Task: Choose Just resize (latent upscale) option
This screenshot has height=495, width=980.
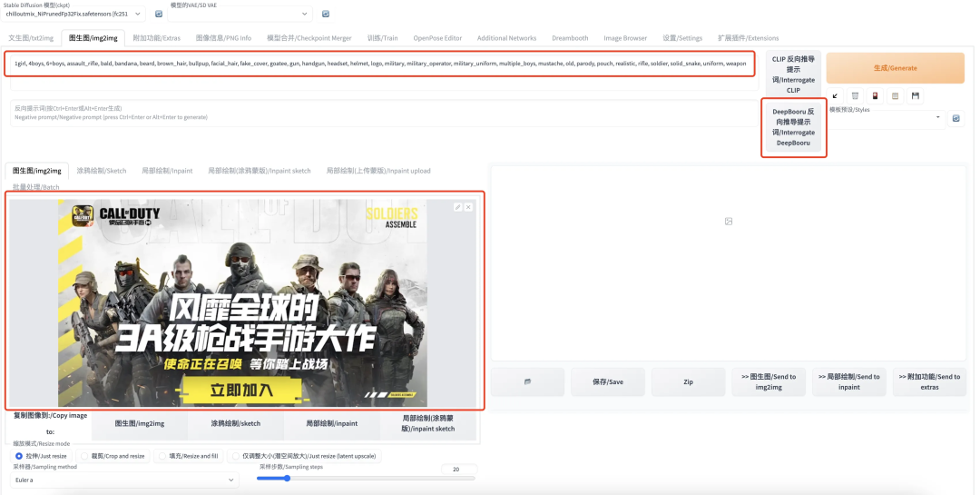Action: 304,456
